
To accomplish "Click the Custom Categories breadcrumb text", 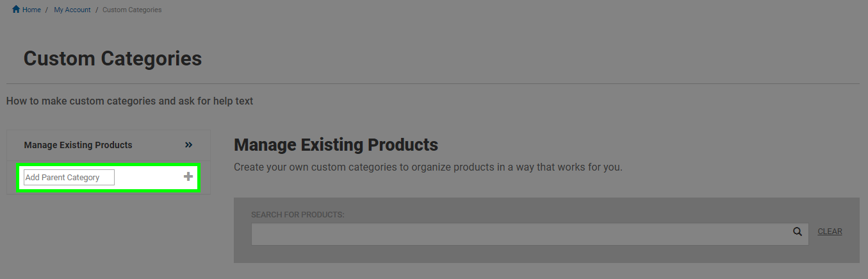I will 132,10.
